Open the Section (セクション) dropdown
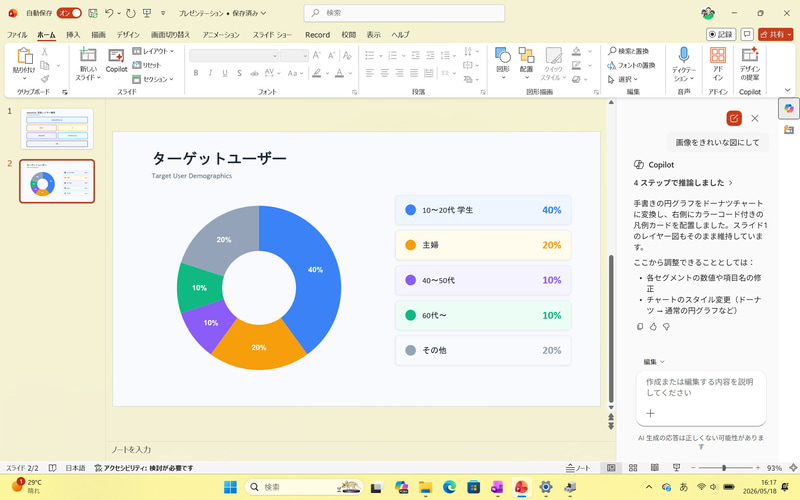This screenshot has height=500, width=800. pyautogui.click(x=153, y=79)
